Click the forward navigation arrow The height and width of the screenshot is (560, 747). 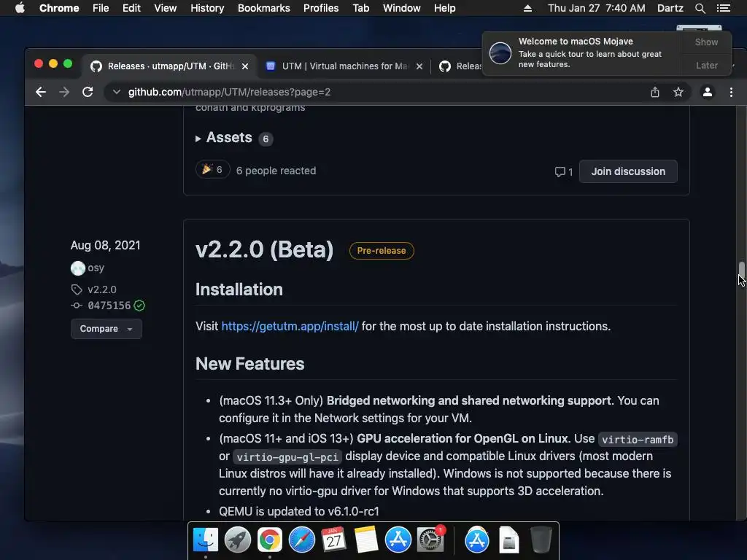tap(64, 92)
